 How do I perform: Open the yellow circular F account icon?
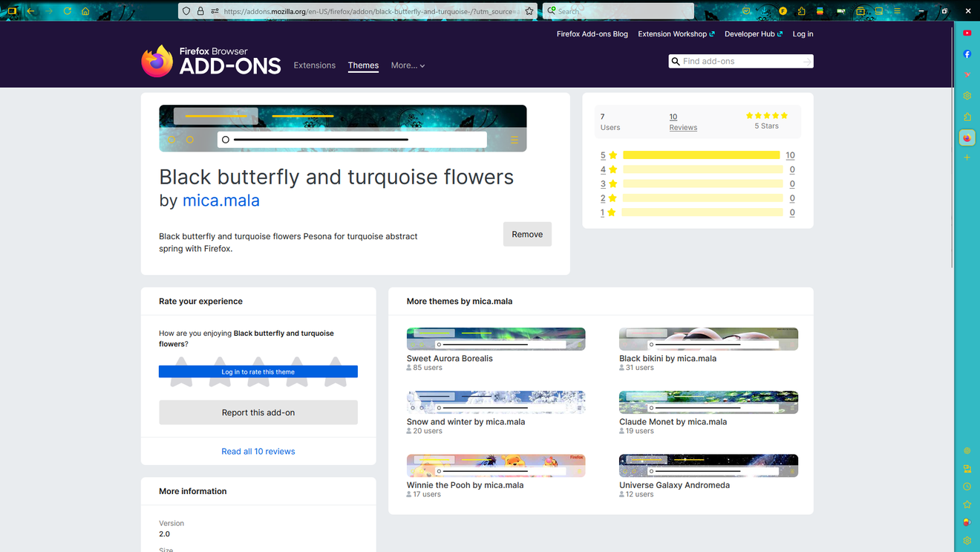tap(783, 11)
